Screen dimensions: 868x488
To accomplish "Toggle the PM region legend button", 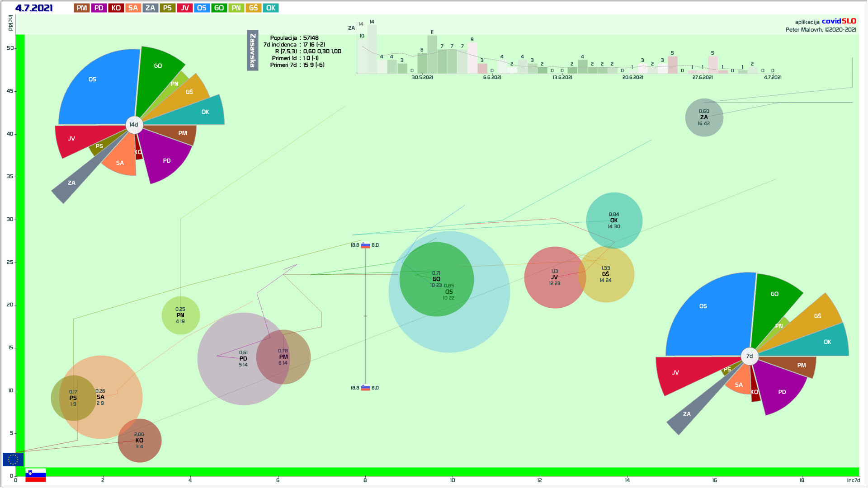I will click(82, 8).
